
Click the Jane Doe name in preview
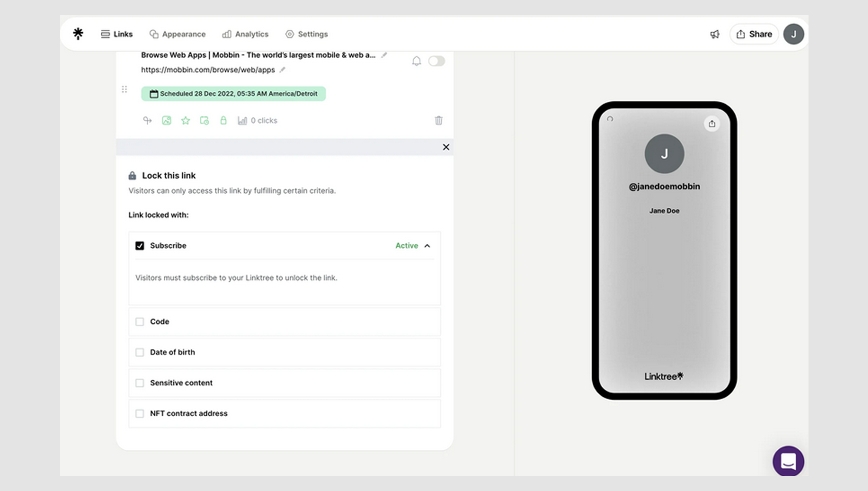click(664, 211)
